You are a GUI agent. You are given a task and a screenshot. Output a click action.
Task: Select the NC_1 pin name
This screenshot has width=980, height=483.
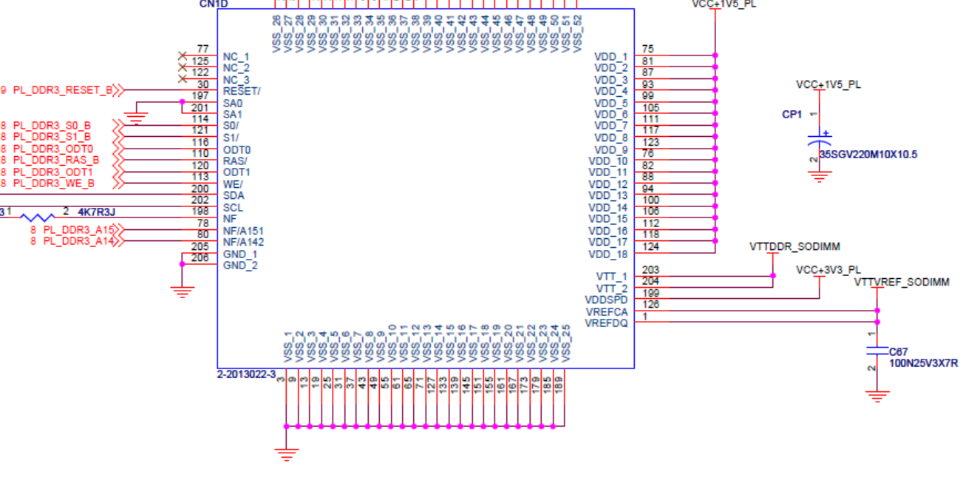click(236, 56)
